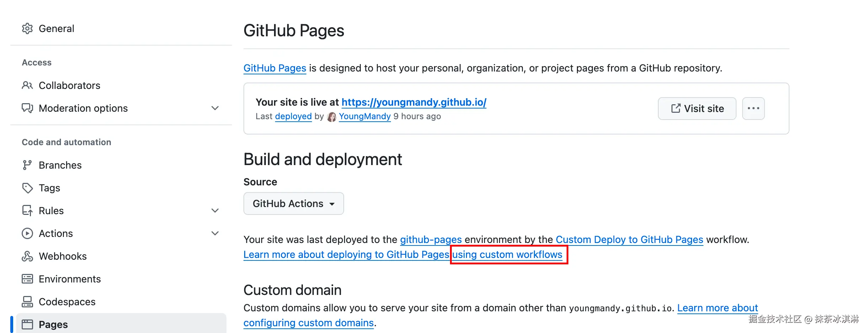The image size is (868, 333).
Task: Open the three-dot more options button
Action: tap(753, 109)
